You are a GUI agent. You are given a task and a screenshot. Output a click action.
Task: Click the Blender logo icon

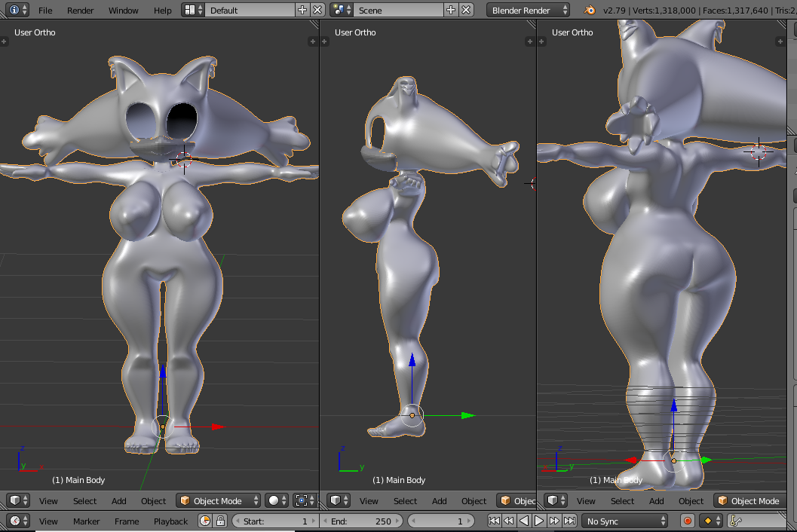589,10
